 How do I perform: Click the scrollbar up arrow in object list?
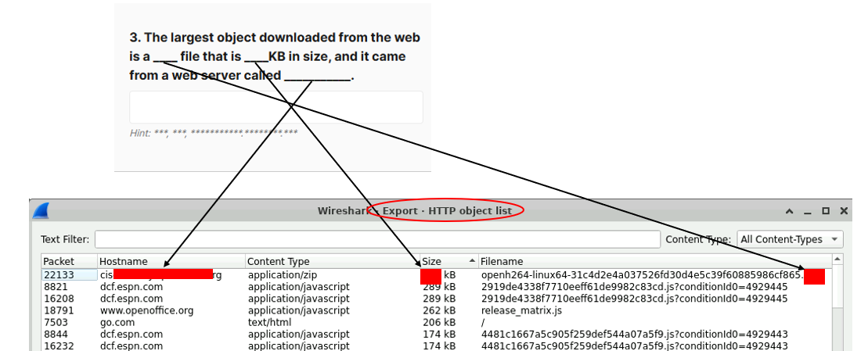837,260
